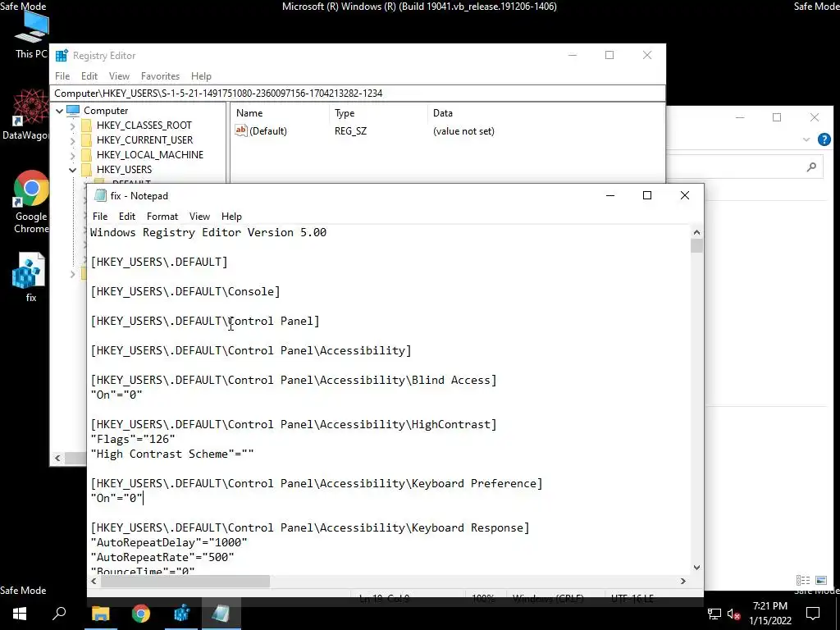The image size is (840, 630).
Task: Click the "AutoRepeatRate"="500" line
Action: pos(162,558)
